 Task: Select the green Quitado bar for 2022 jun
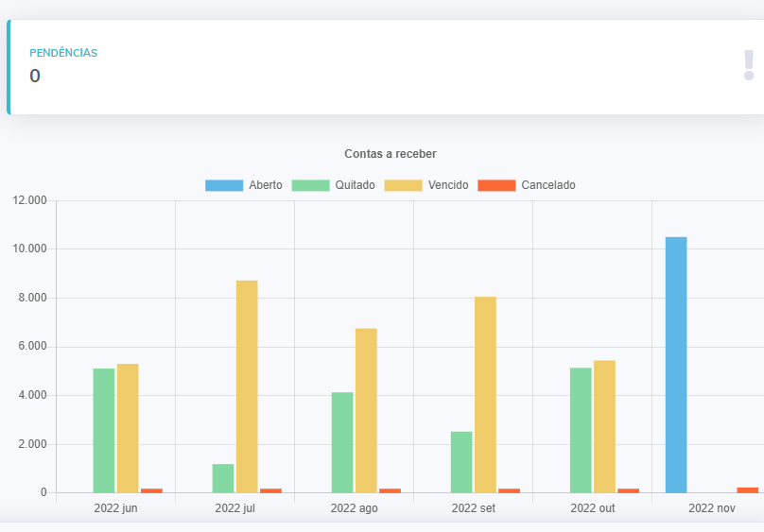(x=104, y=430)
